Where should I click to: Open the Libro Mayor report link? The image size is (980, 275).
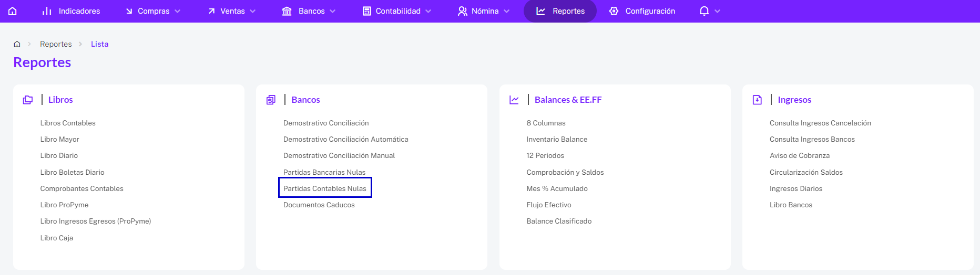(59, 139)
